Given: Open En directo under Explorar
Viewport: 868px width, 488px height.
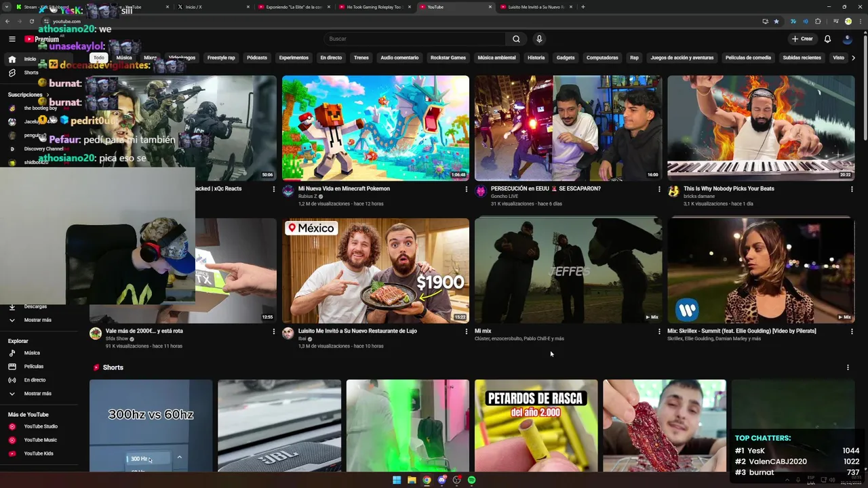Looking at the screenshot, I should [x=35, y=380].
